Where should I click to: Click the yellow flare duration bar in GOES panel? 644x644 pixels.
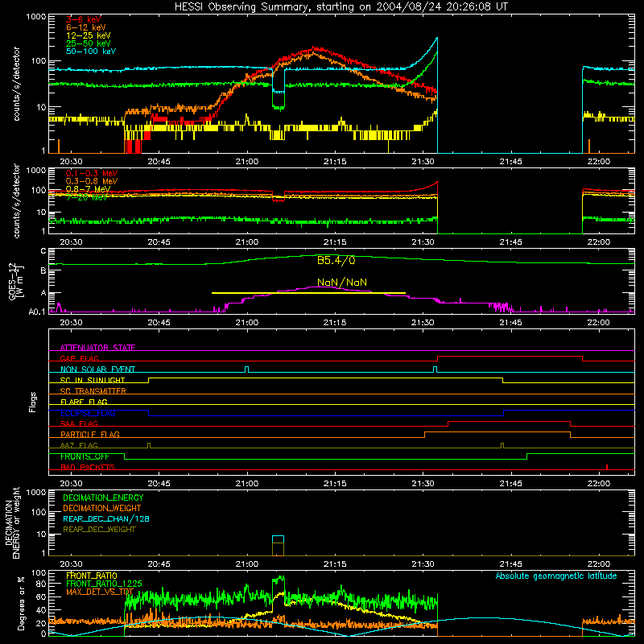308,293
